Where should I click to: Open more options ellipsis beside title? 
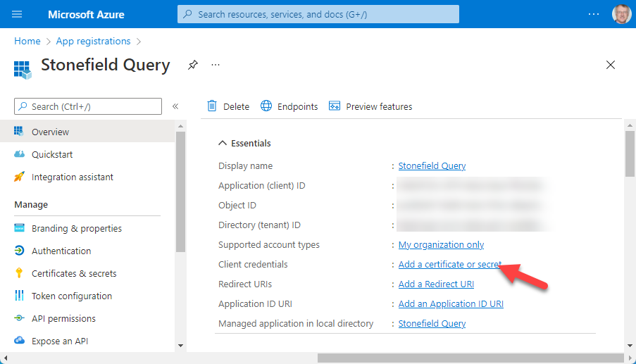pos(216,65)
